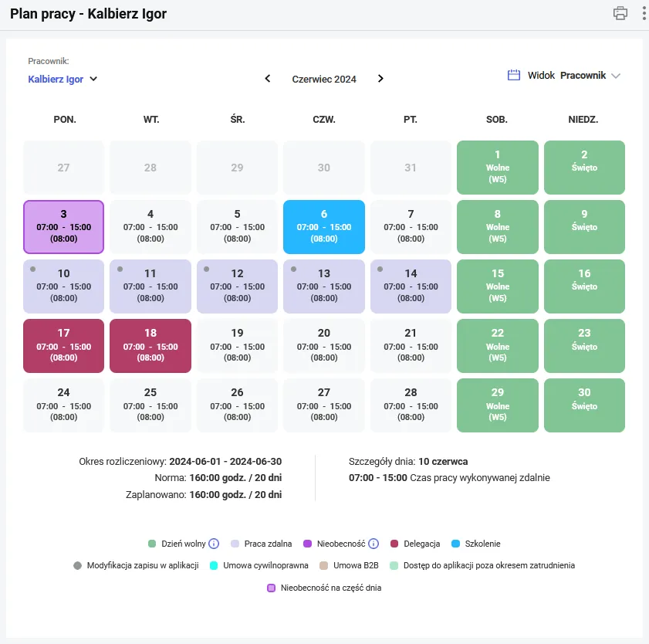Image resolution: width=649 pixels, height=644 pixels.
Task: Open the info tooltip next to "Nieobecność"
Action: point(374,544)
